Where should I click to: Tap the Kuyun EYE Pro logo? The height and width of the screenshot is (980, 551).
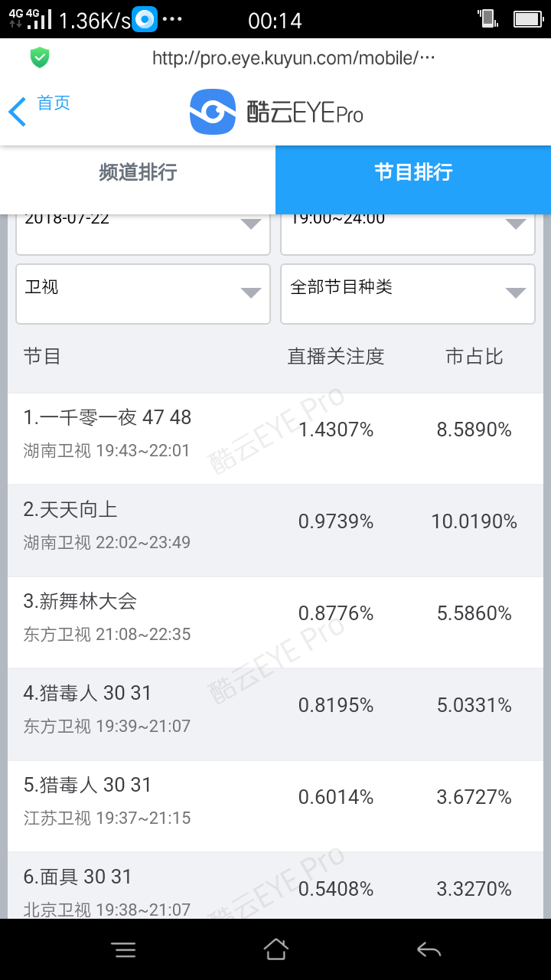[276, 113]
